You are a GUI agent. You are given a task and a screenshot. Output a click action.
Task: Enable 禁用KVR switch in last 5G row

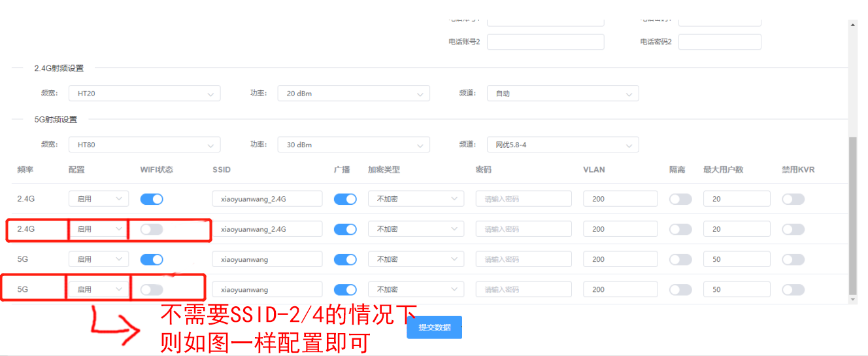coord(793,289)
